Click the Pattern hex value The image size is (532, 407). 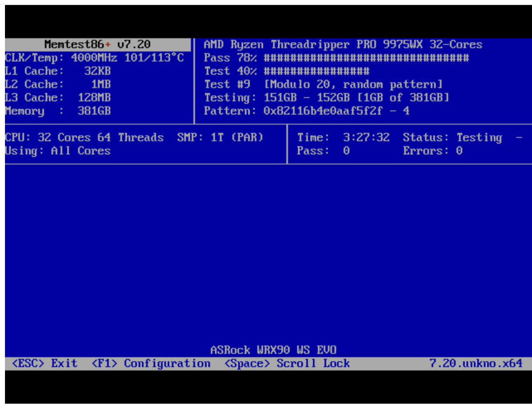(323, 111)
